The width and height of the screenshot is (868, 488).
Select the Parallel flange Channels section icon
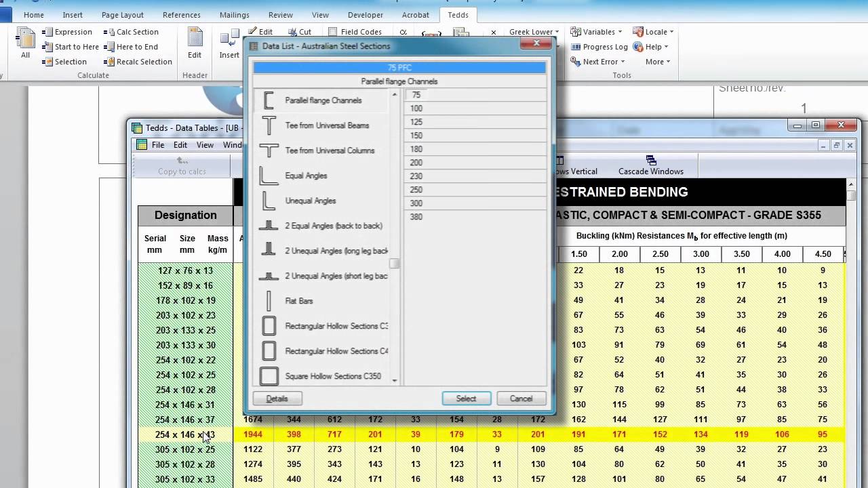pyautogui.click(x=269, y=100)
